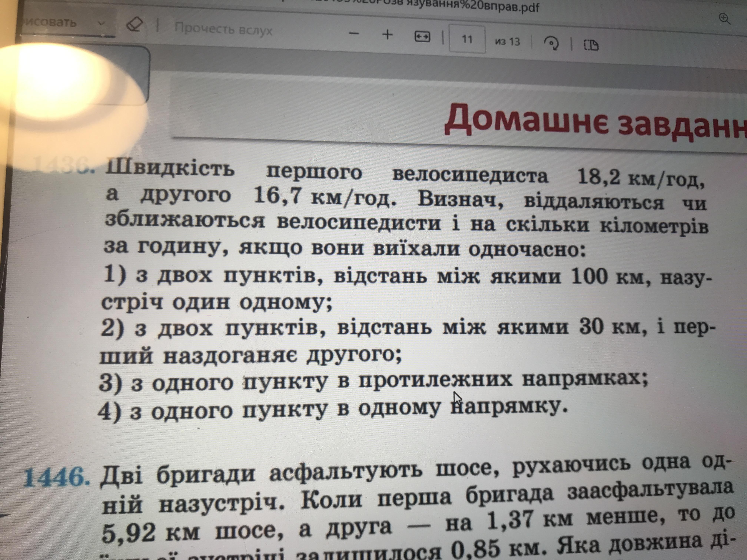Rotate the PDF page
747x560 pixels.
coord(551,44)
